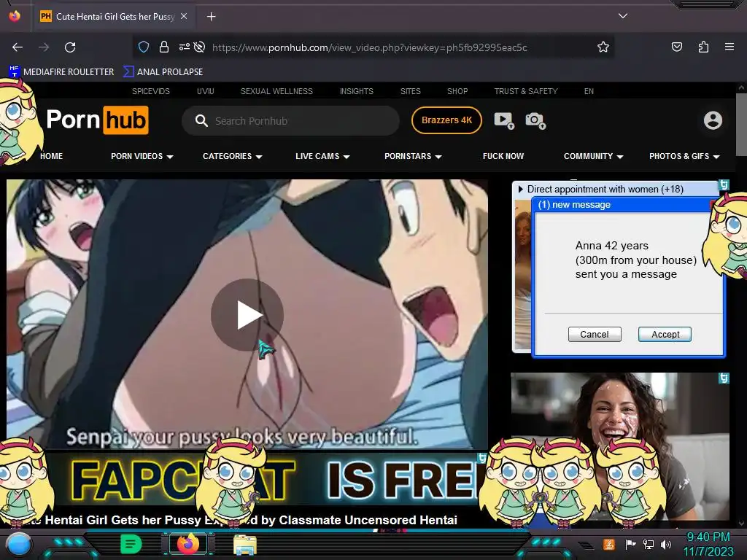Close the current browser tab
This screenshot has height=560, width=747.
[184, 16]
